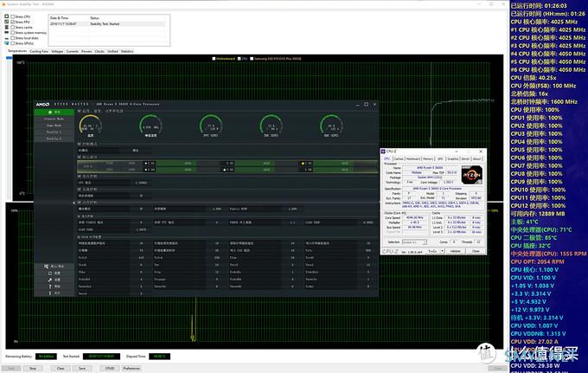Click the PPT gauge in Ryzen Master
The image size is (588, 373).
[211, 125]
